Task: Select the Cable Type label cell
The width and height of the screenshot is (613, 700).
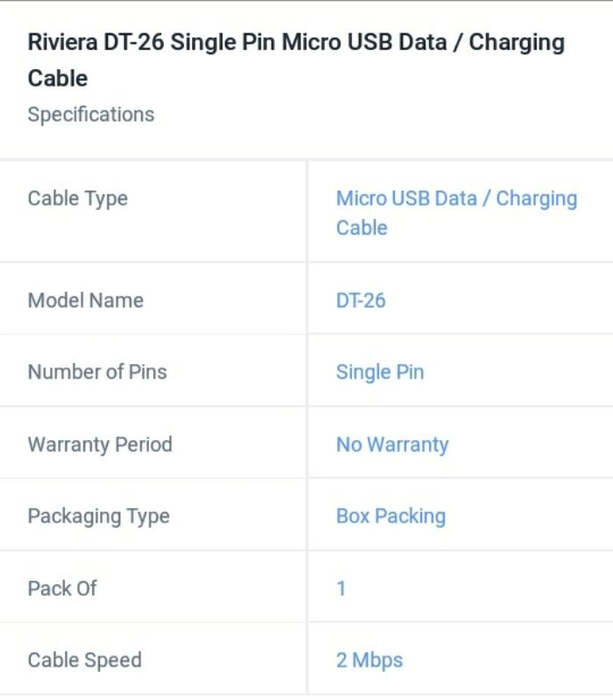Action: coord(153,212)
